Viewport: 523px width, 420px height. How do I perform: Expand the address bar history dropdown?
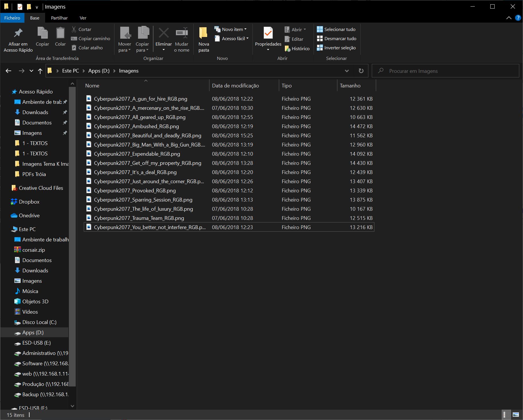347,71
